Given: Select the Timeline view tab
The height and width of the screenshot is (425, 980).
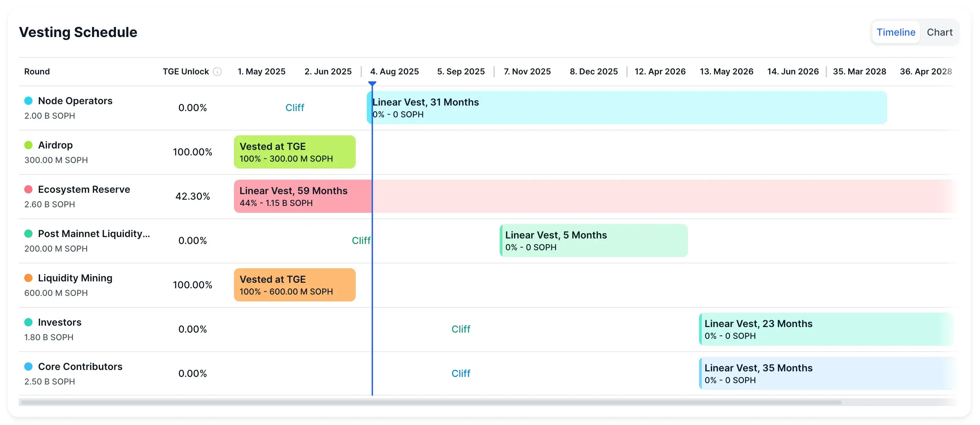Looking at the screenshot, I should 896,32.
